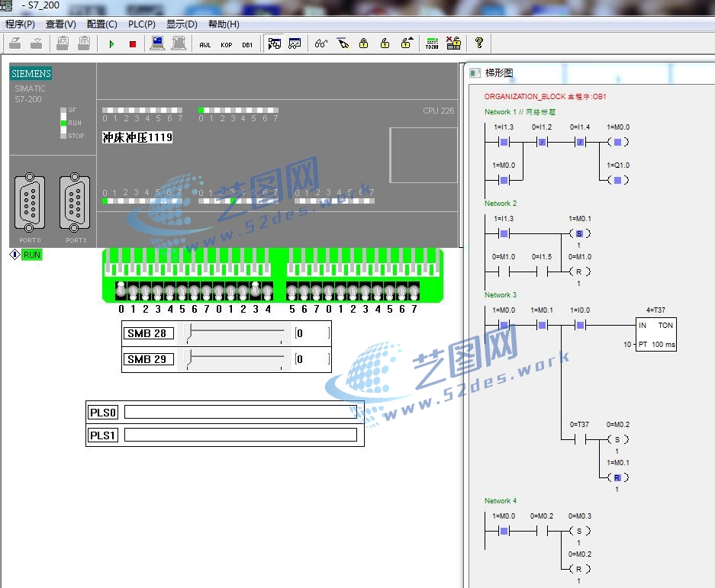
Task: Click the pen tool icon
Action: pos(343,43)
